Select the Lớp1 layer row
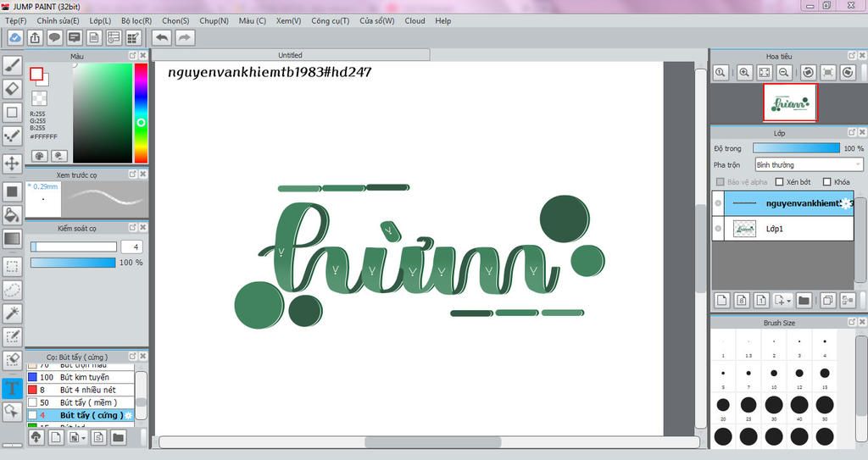 [782, 229]
